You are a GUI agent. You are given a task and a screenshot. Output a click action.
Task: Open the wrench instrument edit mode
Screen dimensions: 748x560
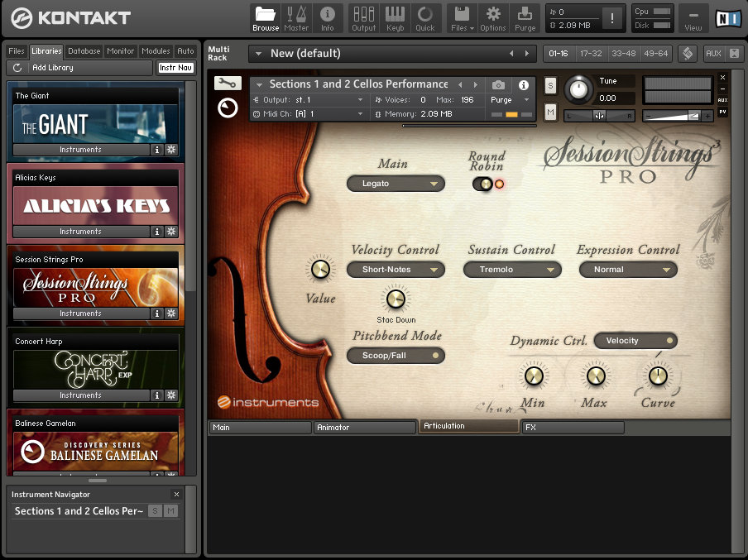(228, 84)
